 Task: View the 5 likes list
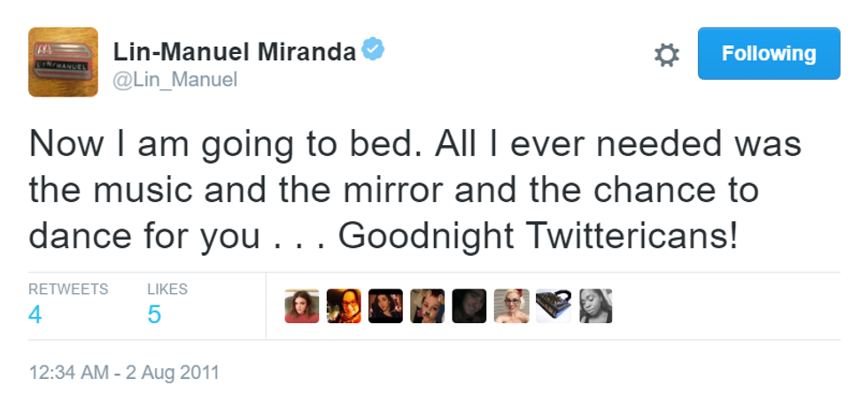pos(154,315)
